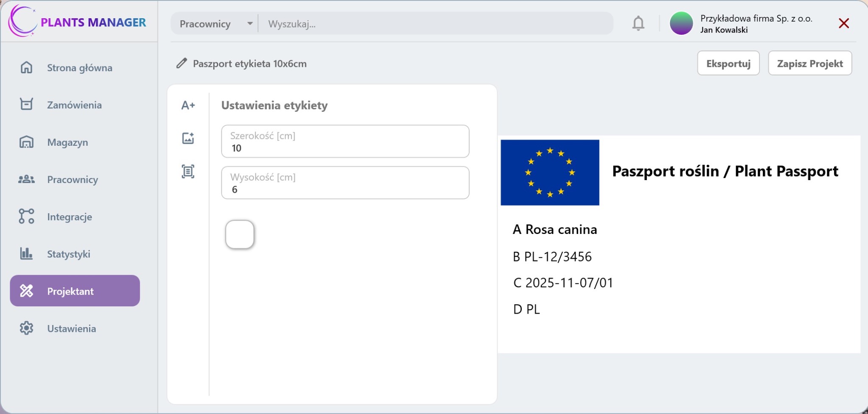Click the Jan Kowalski profile avatar
868x414 pixels.
(683, 23)
